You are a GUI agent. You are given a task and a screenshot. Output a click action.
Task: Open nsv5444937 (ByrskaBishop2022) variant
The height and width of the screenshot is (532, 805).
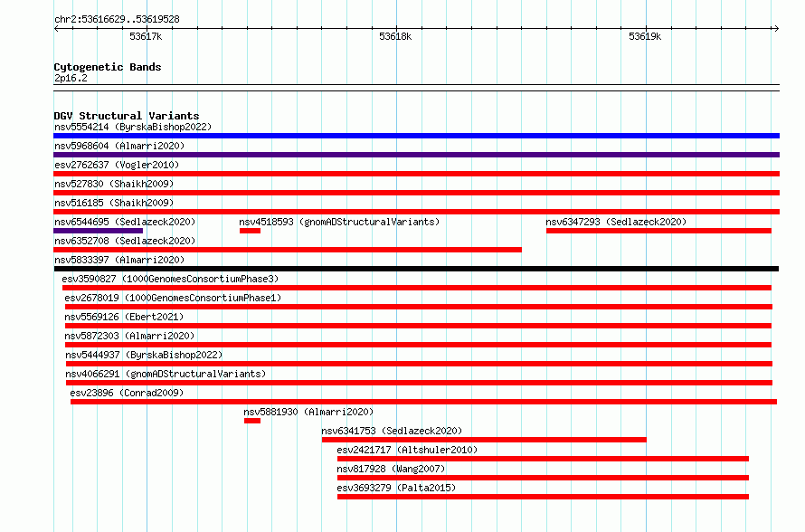[x=144, y=355]
